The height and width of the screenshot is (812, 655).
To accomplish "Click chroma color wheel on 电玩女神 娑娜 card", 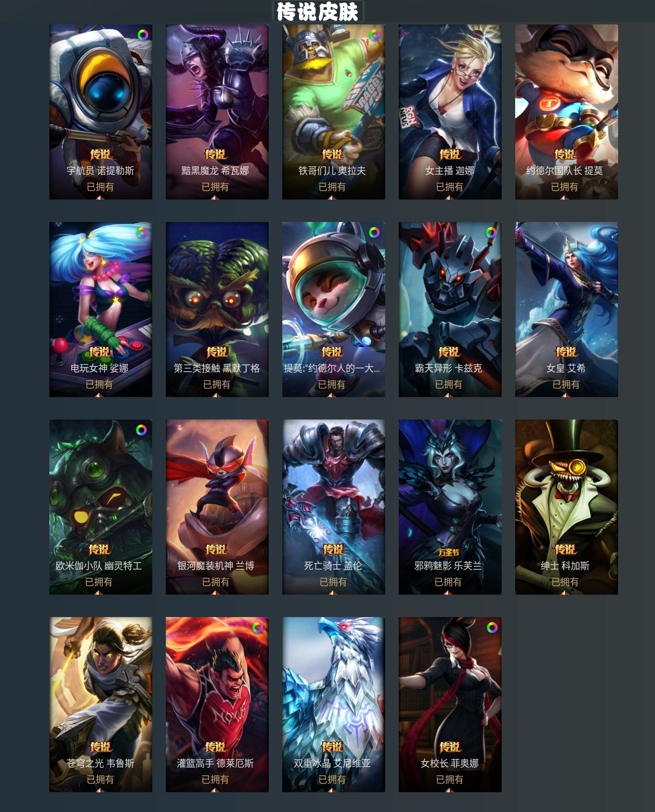I will (x=141, y=232).
